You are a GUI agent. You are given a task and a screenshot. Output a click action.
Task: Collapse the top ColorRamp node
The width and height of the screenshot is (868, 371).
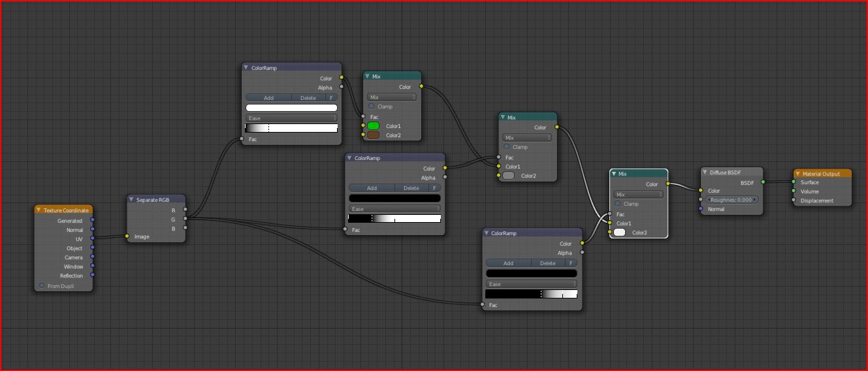(x=246, y=67)
